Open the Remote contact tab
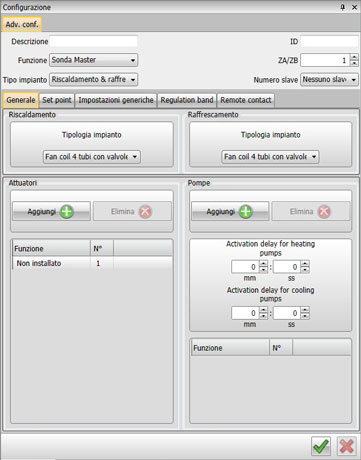Image resolution: width=361 pixels, height=460 pixels. [x=246, y=100]
